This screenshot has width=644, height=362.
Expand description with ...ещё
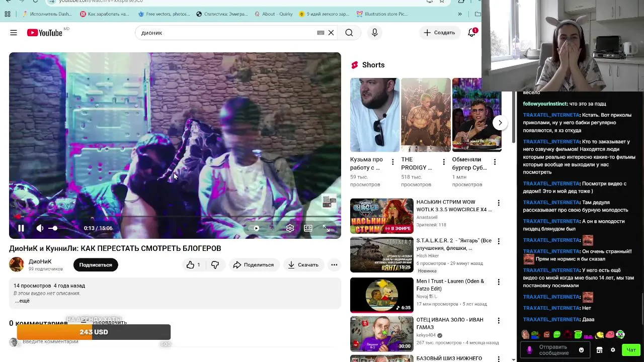click(x=22, y=301)
